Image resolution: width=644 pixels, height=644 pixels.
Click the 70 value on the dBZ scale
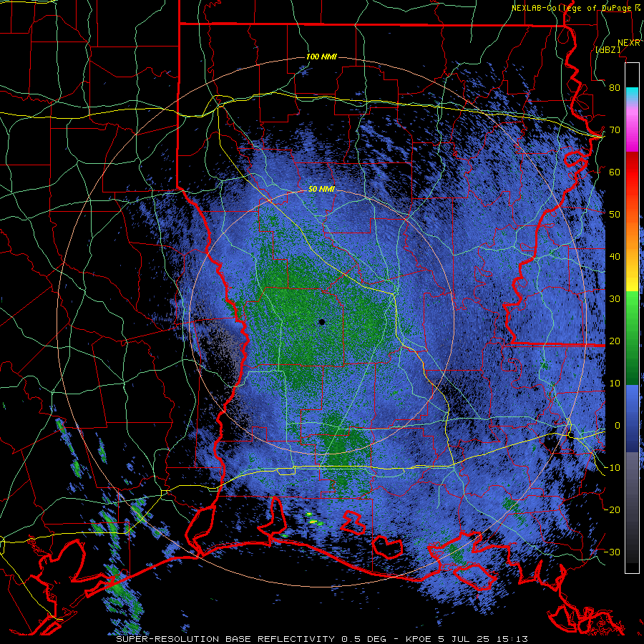point(615,130)
